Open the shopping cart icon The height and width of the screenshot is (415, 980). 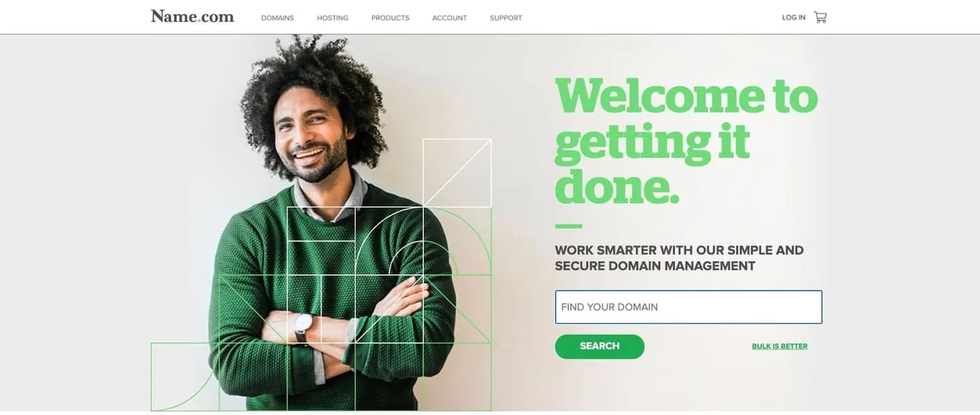pyautogui.click(x=820, y=17)
